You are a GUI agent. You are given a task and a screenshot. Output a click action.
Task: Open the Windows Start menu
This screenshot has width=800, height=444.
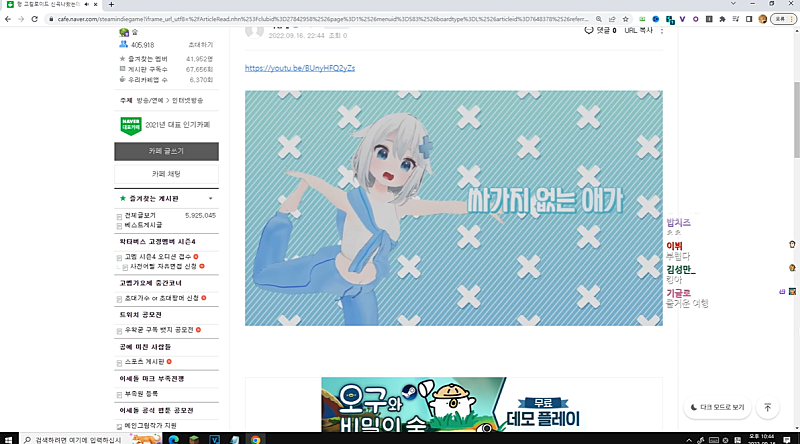pos(8,439)
